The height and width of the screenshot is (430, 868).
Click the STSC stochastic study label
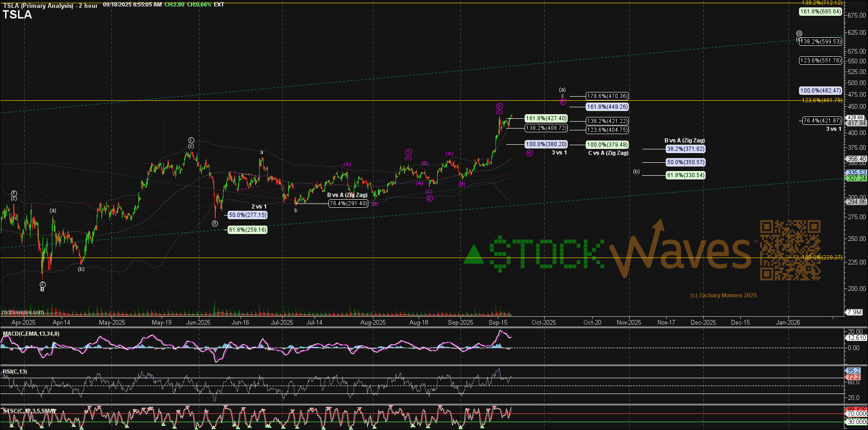pyautogui.click(x=29, y=411)
